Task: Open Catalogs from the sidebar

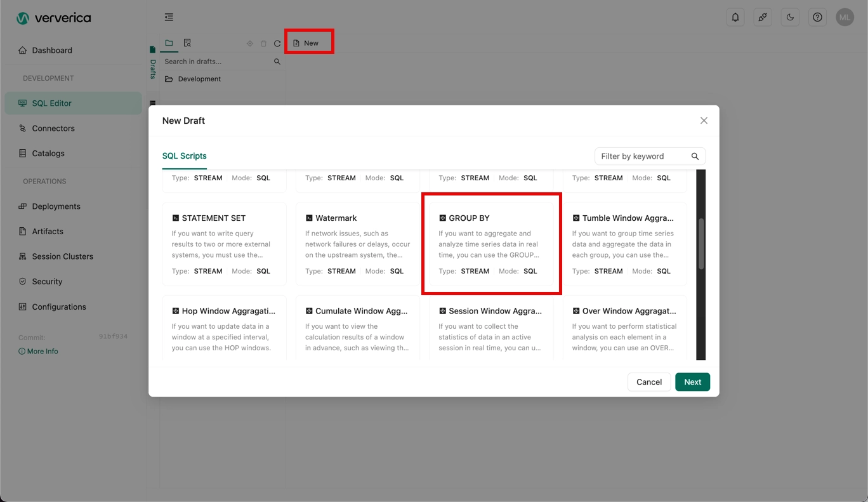Action: (73, 154)
